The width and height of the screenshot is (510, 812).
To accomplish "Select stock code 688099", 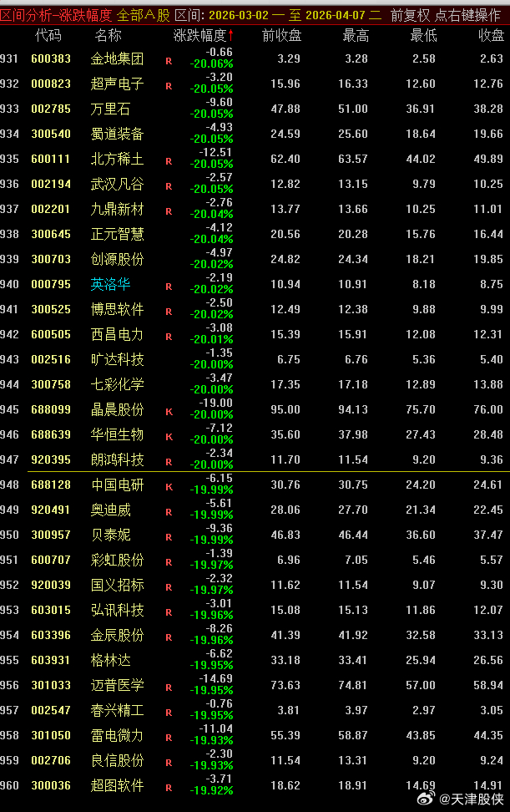I will pyautogui.click(x=51, y=409).
